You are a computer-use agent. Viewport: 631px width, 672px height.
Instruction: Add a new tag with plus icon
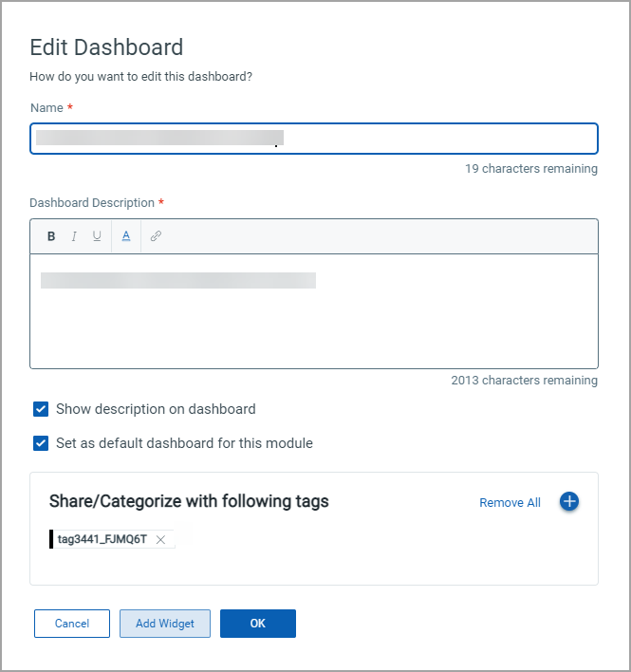coord(569,501)
